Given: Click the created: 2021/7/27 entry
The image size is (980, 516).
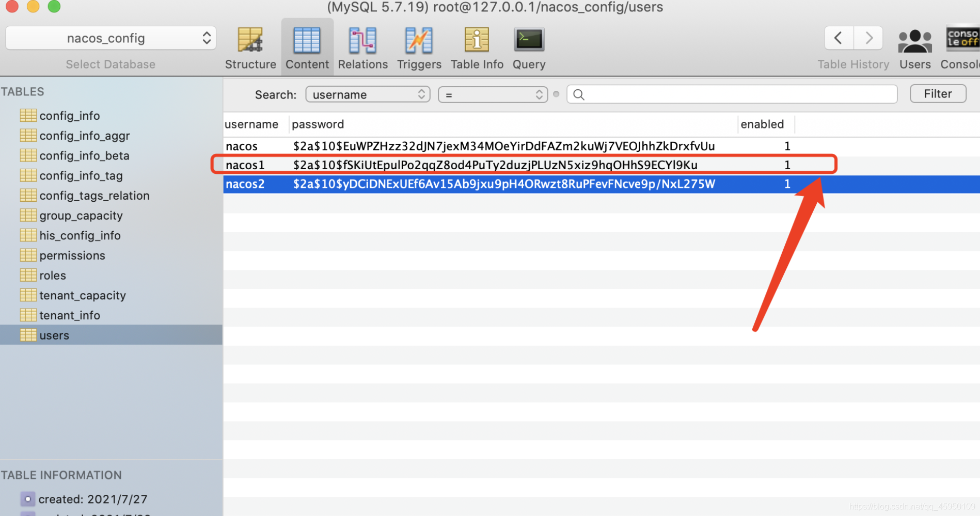Looking at the screenshot, I should pos(92,499).
